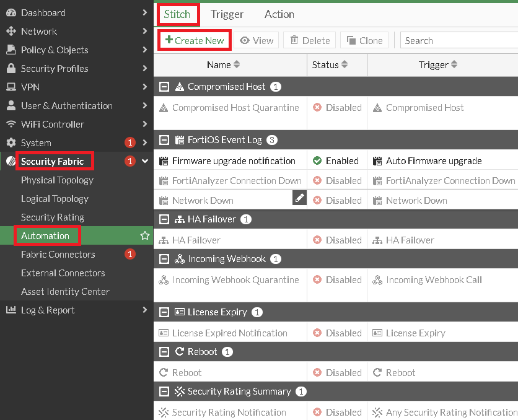Open Logical Topology submenu item
The width and height of the screenshot is (518, 420).
55,198
